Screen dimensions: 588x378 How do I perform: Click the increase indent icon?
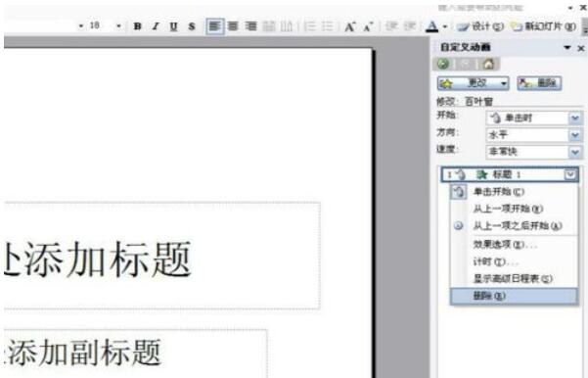point(410,26)
